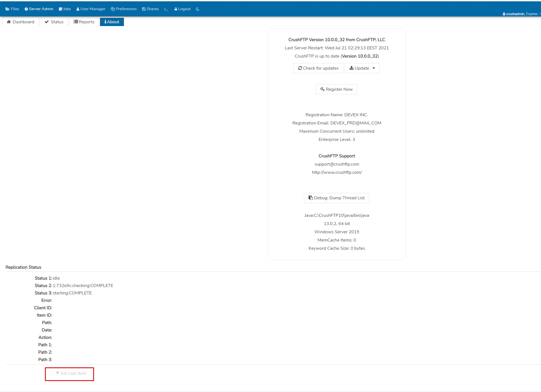Click the copy icon on Dump Thread List
Viewport: 541px width, 392px height.
click(311, 198)
